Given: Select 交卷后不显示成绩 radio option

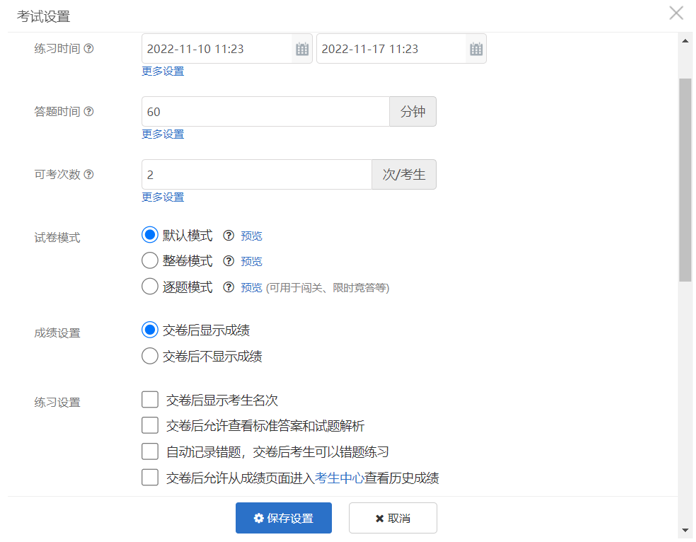Looking at the screenshot, I should 150,356.
